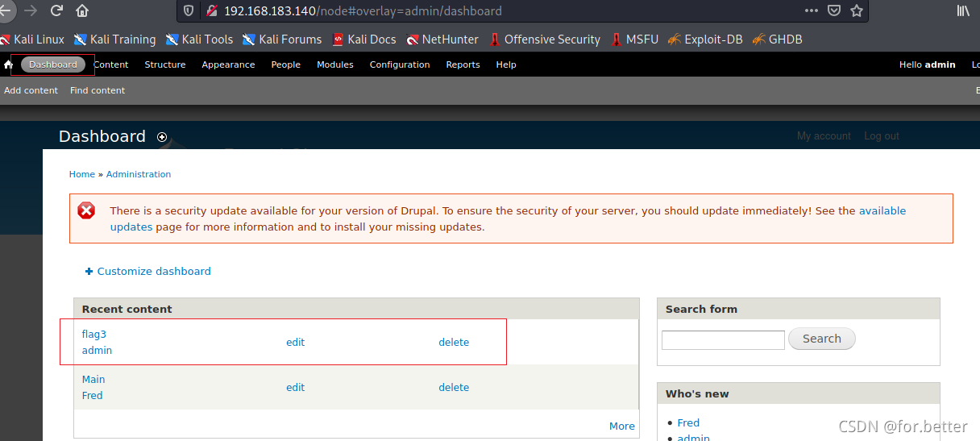Open the available updates link

[882, 210]
